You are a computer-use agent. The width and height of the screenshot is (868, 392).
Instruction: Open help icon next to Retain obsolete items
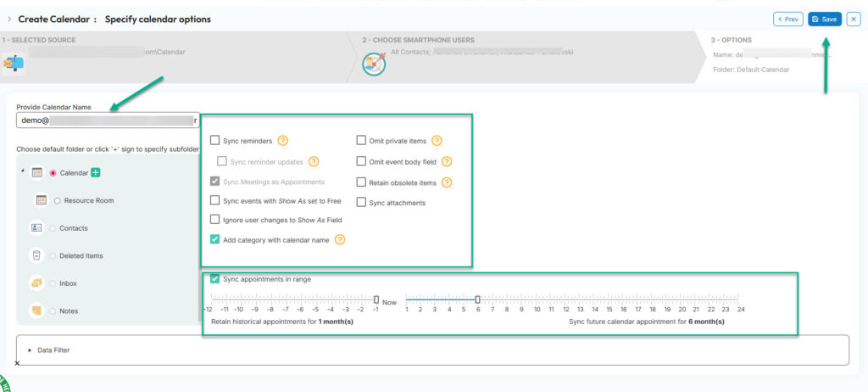coord(447,182)
